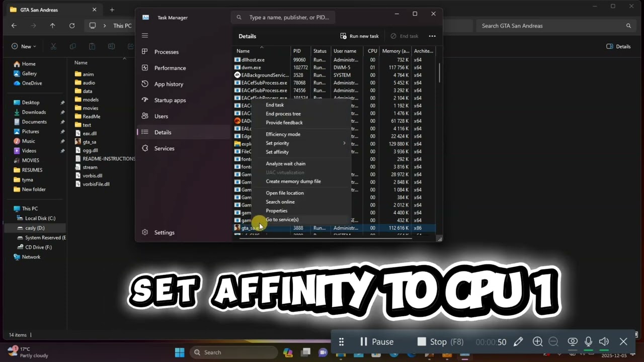
Task: Open Task Manager hamburger navigation menu
Action: tap(145, 35)
